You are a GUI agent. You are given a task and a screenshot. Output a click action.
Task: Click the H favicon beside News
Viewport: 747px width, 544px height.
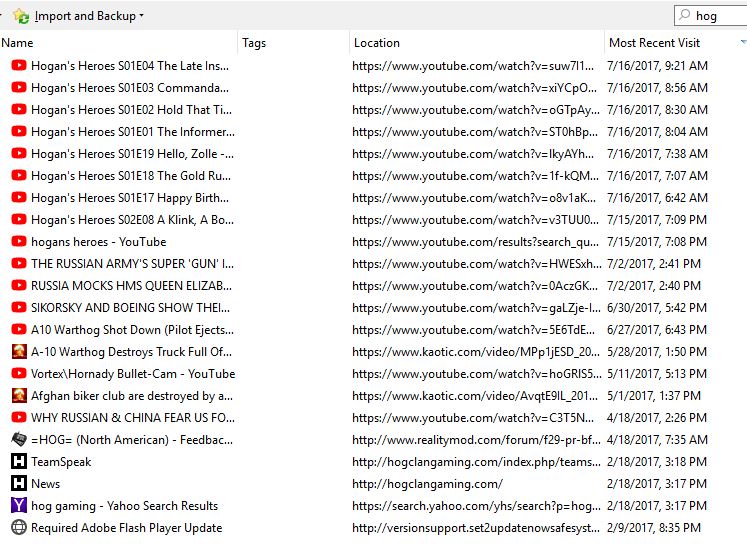[x=19, y=484]
